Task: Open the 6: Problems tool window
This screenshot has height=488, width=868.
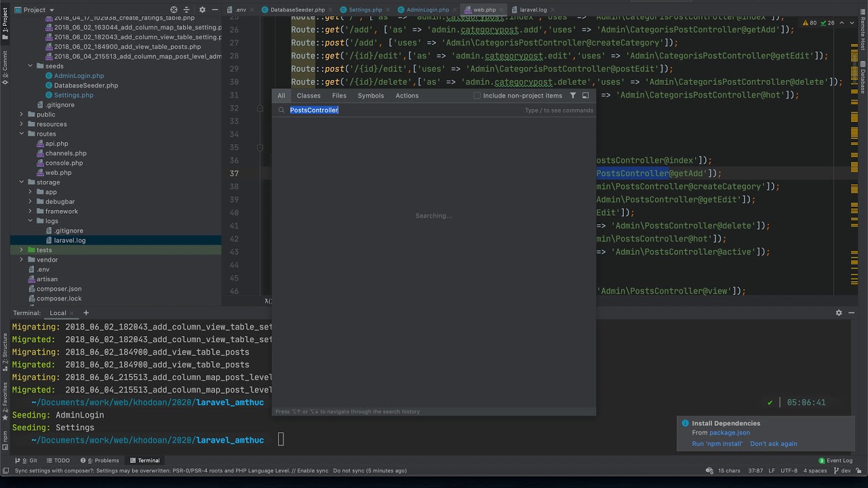Action: point(99,460)
